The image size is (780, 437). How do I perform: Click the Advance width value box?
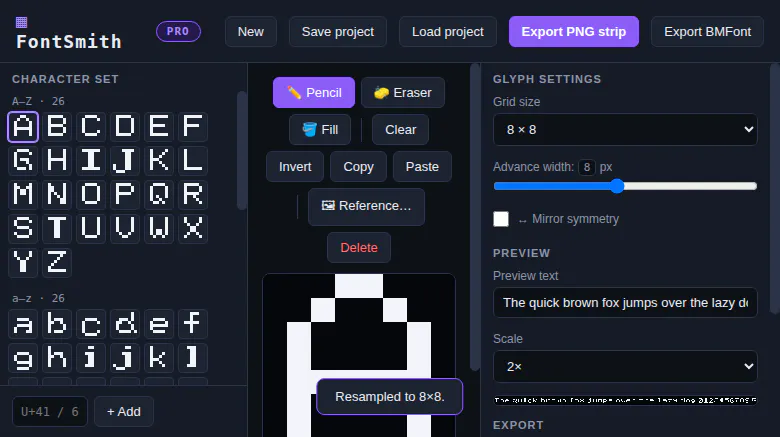pyautogui.click(x=587, y=167)
